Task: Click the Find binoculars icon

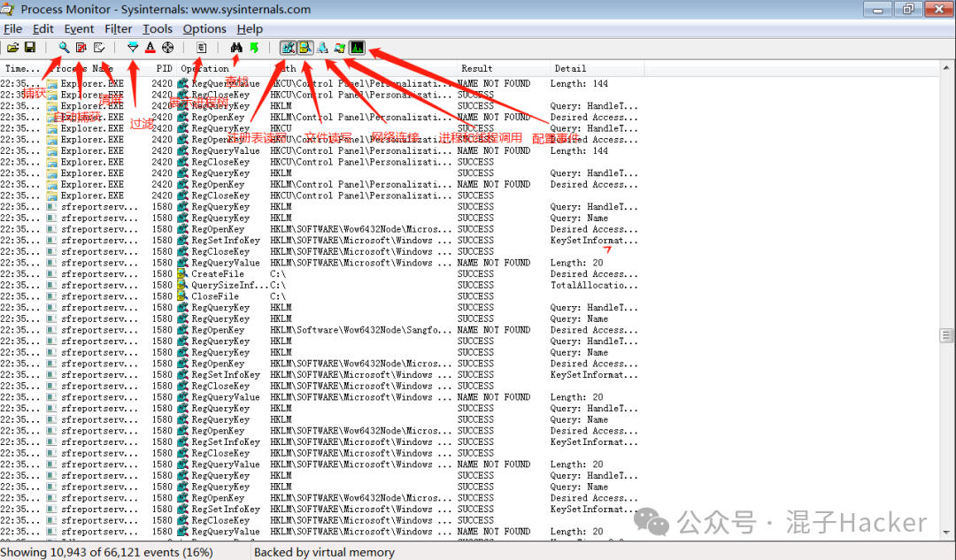Action: [x=236, y=48]
